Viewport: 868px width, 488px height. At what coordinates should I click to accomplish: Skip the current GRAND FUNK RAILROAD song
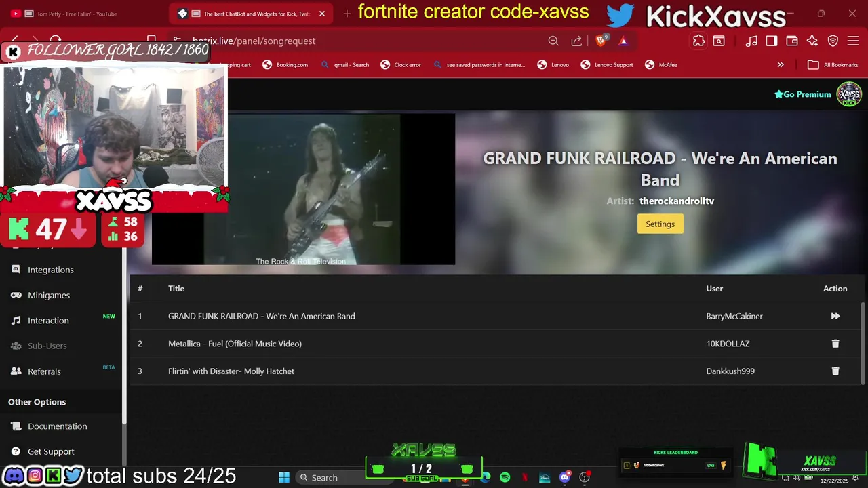(835, 316)
